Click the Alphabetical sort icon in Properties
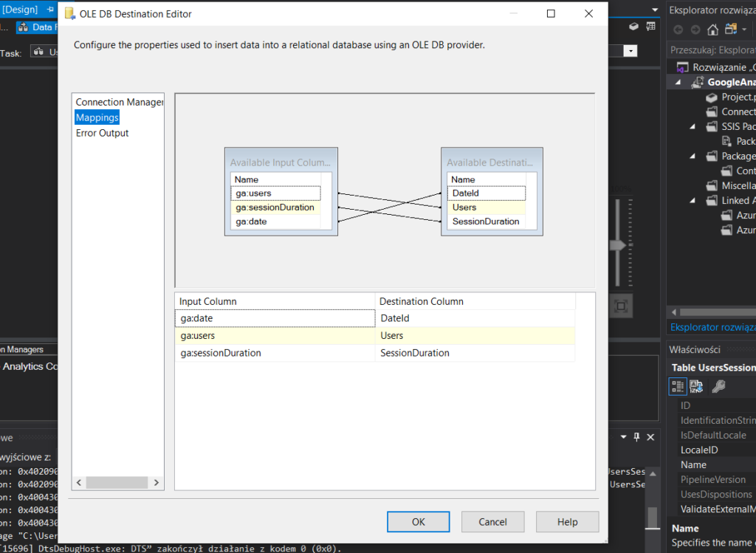This screenshot has height=553, width=756. click(x=696, y=386)
